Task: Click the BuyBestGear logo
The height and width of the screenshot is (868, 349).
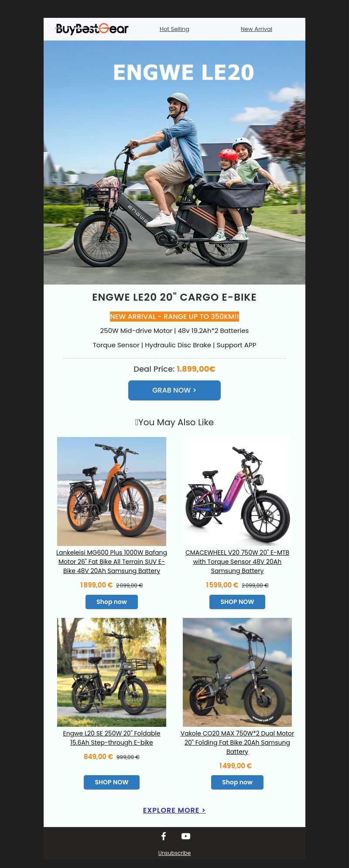Action: [92, 29]
